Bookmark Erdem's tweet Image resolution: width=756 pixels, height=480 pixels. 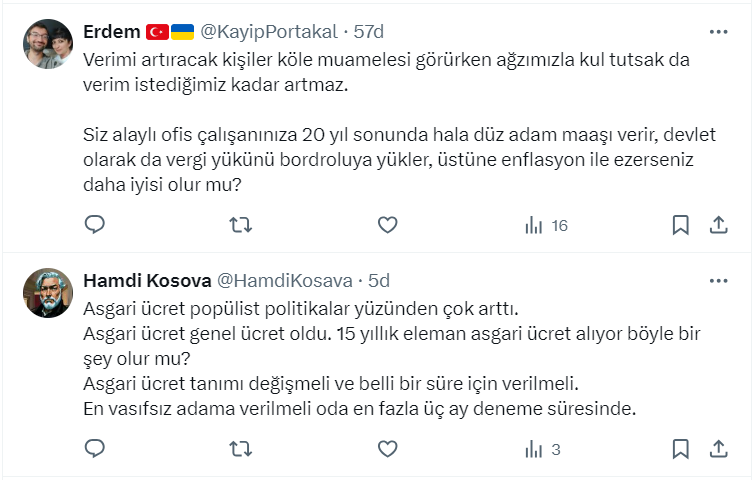(x=680, y=225)
